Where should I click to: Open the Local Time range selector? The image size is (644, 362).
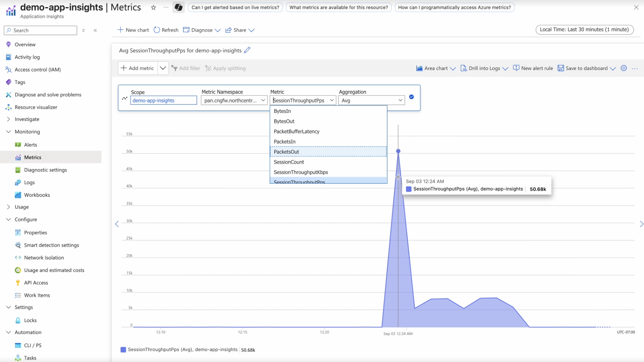tap(584, 30)
